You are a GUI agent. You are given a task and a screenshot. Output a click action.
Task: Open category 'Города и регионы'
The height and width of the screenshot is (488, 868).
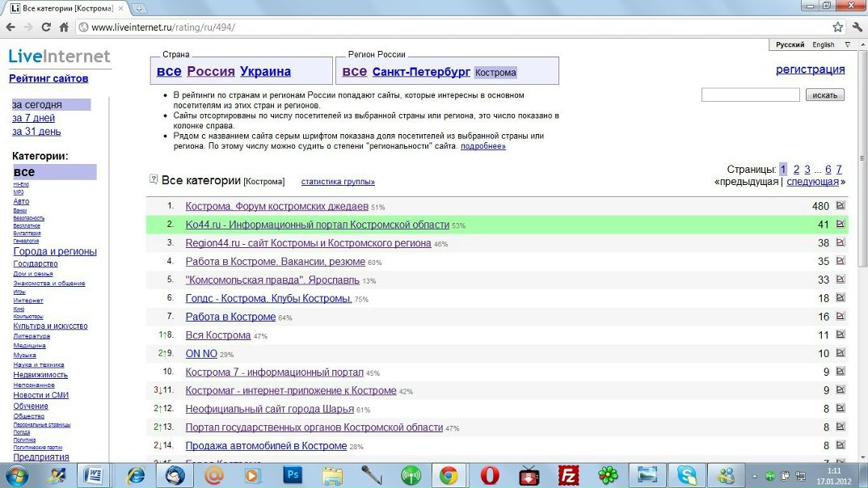(55, 251)
